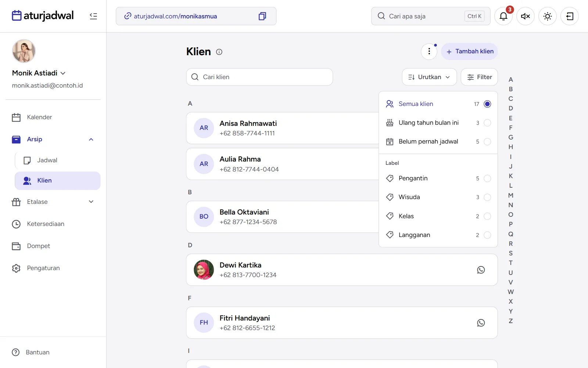The height and width of the screenshot is (368, 588).
Task: Open the Klien info icon
Action: click(219, 52)
